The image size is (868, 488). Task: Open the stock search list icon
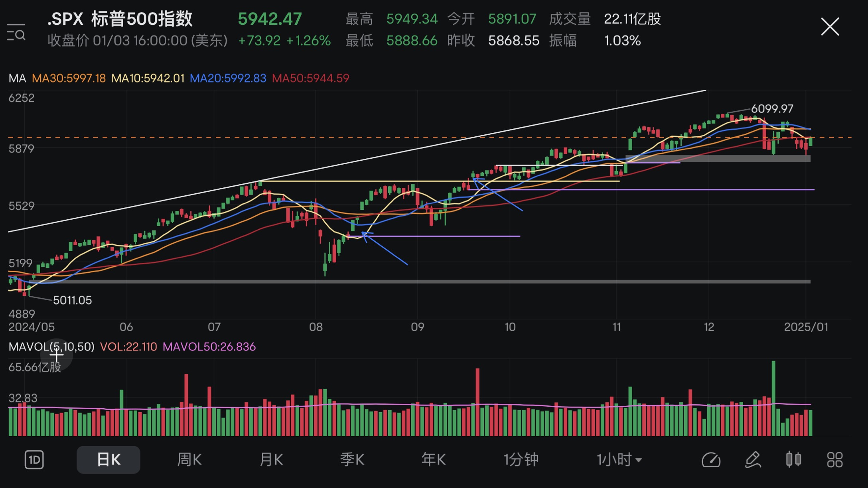[x=16, y=33]
